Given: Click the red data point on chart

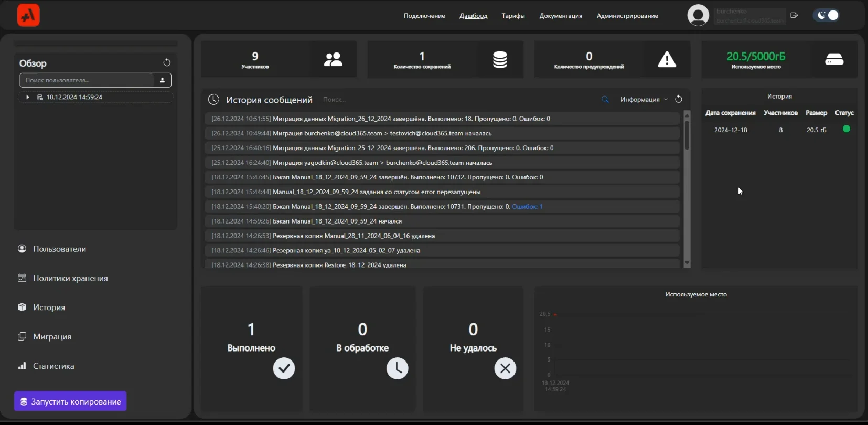Looking at the screenshot, I should click(555, 314).
